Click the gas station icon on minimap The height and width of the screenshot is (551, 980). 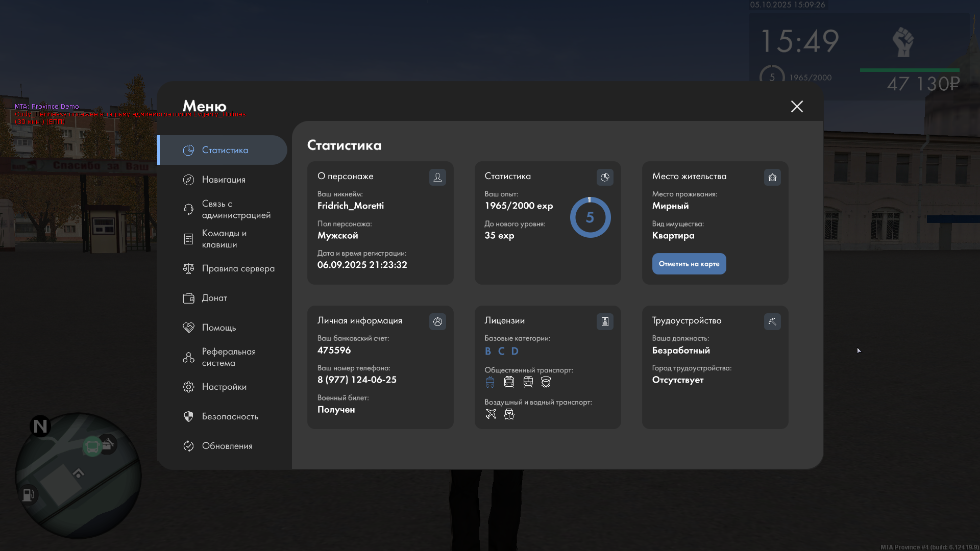click(x=28, y=494)
